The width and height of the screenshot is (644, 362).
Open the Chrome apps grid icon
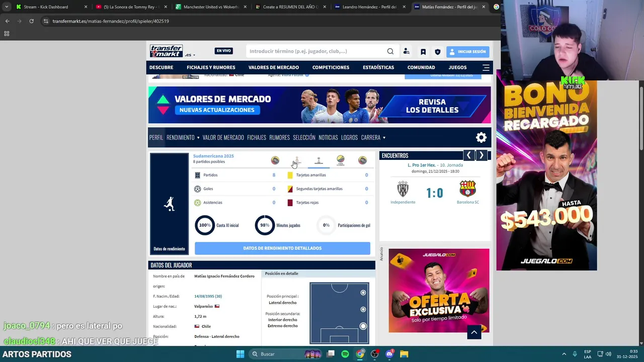pyautogui.click(x=7, y=34)
